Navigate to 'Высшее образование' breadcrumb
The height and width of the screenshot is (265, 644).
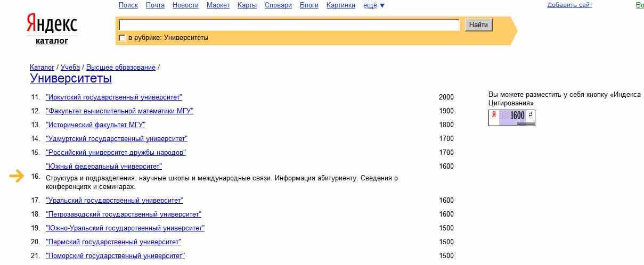121,68
